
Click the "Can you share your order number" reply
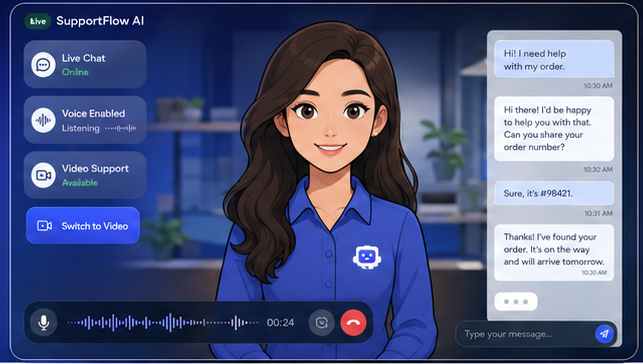click(x=554, y=129)
